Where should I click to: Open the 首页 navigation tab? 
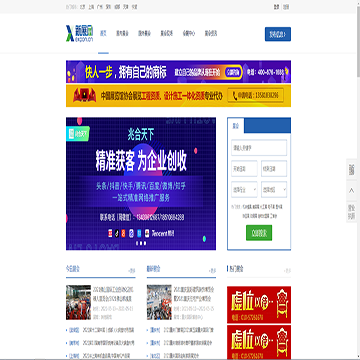point(103,33)
